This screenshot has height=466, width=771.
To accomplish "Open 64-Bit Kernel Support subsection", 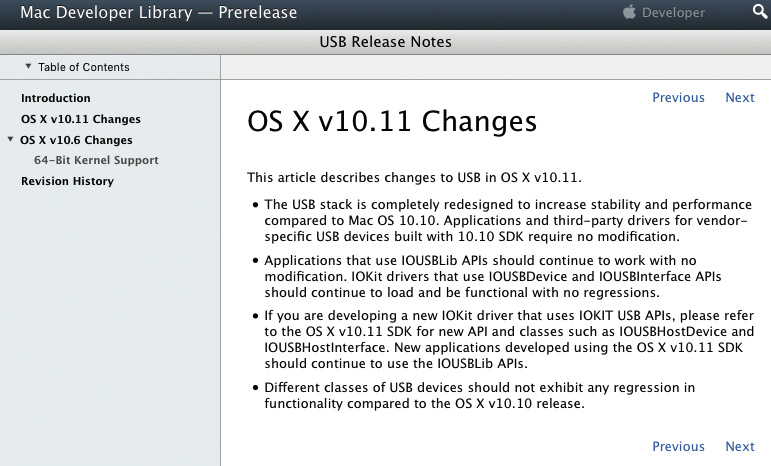I will (96, 160).
